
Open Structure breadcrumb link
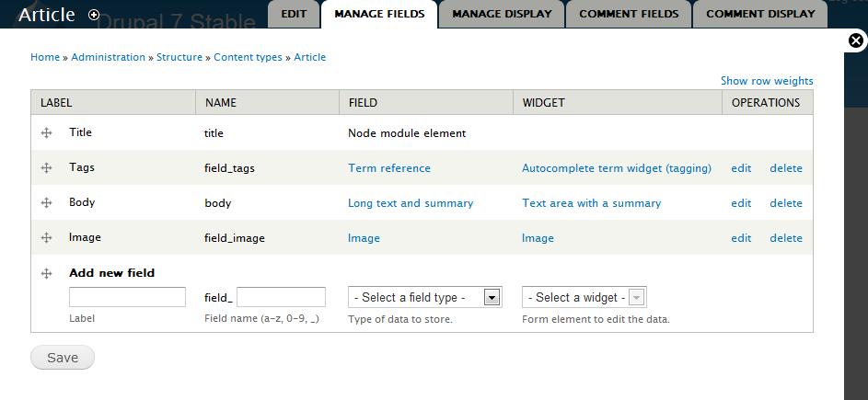point(179,57)
